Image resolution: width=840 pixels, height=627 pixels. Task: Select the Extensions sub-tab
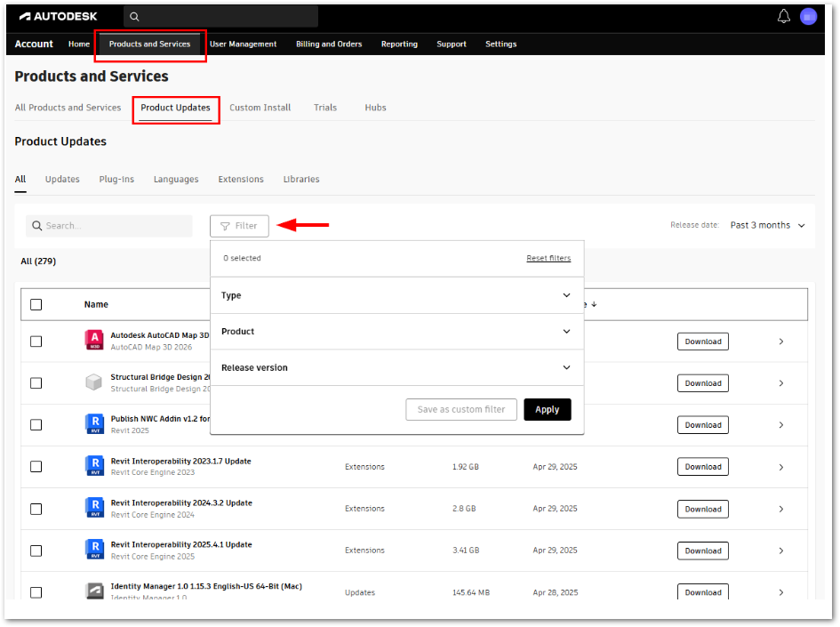click(241, 179)
